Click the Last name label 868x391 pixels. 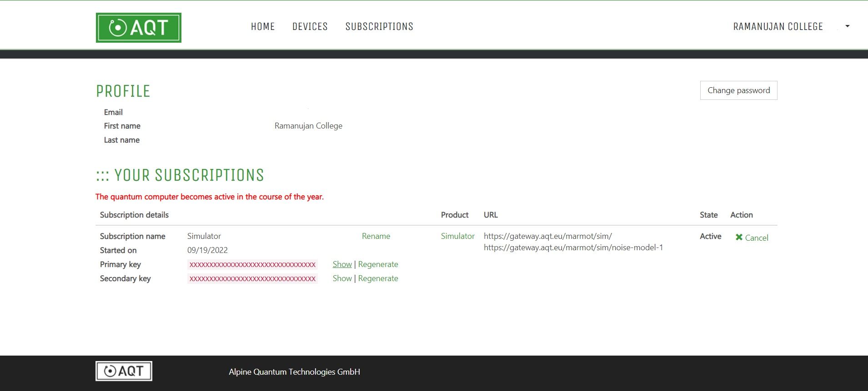click(x=121, y=140)
